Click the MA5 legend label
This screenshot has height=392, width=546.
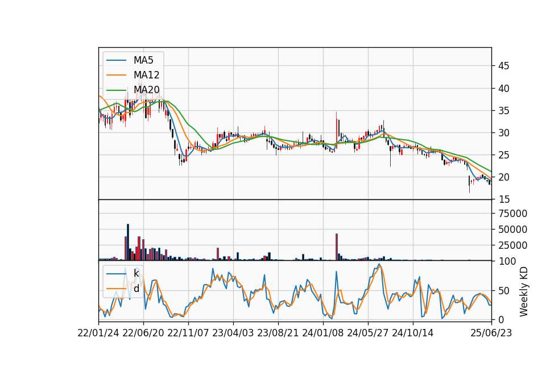pyautogui.click(x=143, y=60)
